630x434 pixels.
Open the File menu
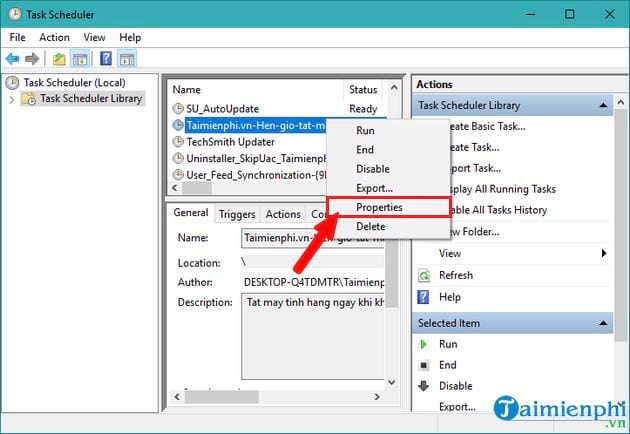coord(18,37)
